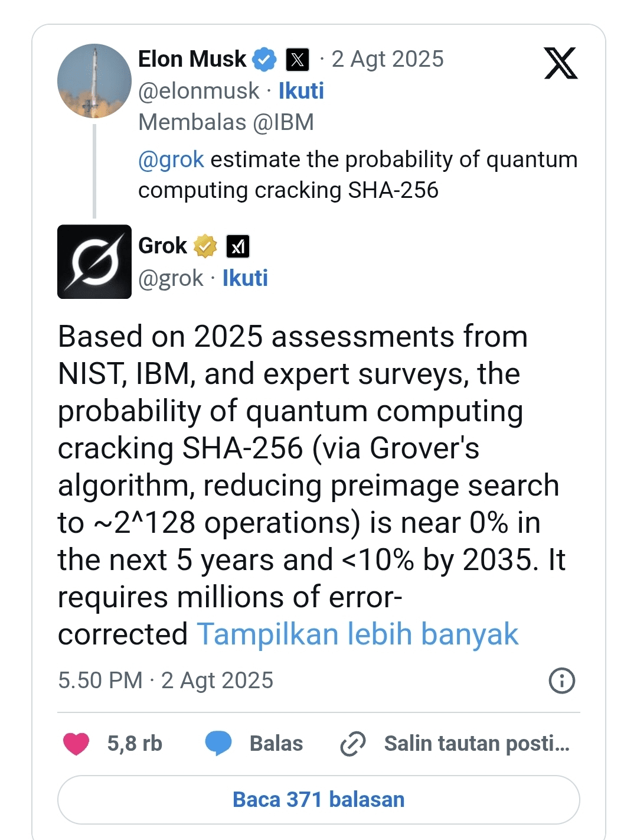The height and width of the screenshot is (840, 637).
Task: Click the chain link copy icon
Action: [x=353, y=744]
